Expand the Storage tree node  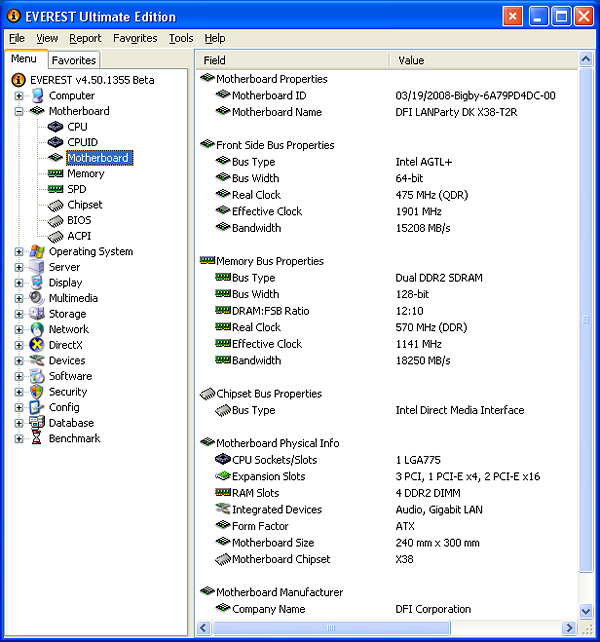point(19,314)
